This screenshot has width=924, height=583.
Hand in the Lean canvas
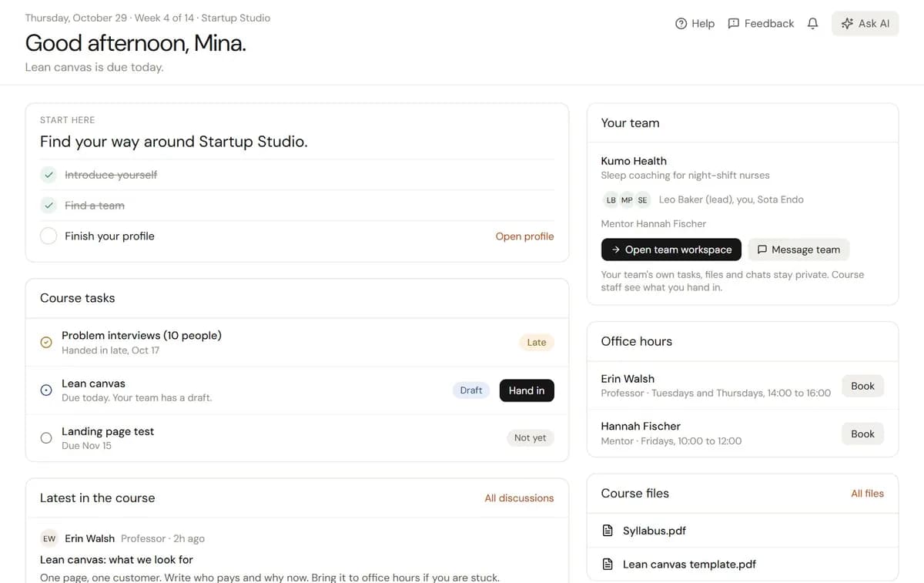pyautogui.click(x=527, y=390)
